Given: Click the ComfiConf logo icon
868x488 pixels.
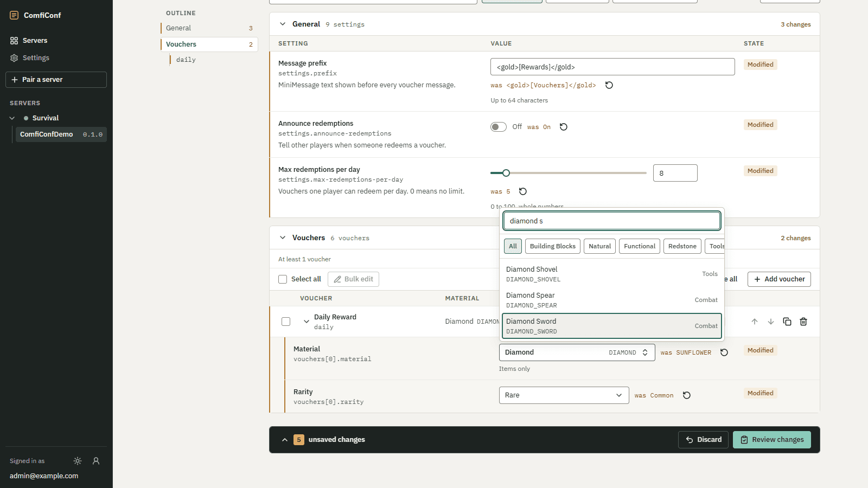Looking at the screenshot, I should point(14,15).
